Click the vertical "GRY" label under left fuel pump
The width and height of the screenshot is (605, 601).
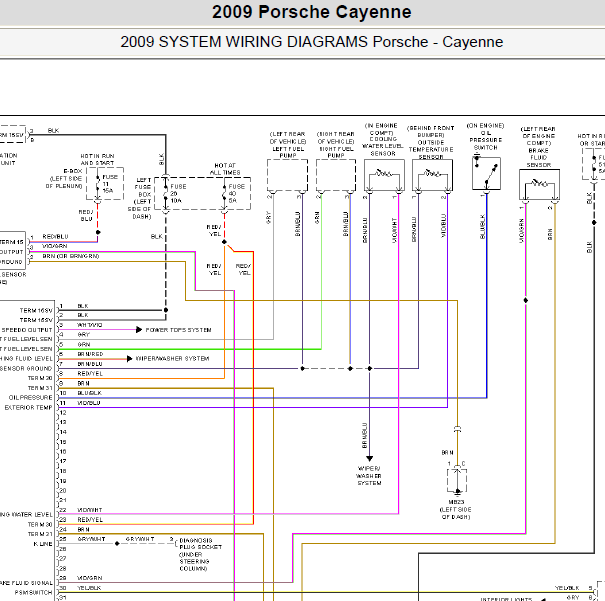coord(269,217)
